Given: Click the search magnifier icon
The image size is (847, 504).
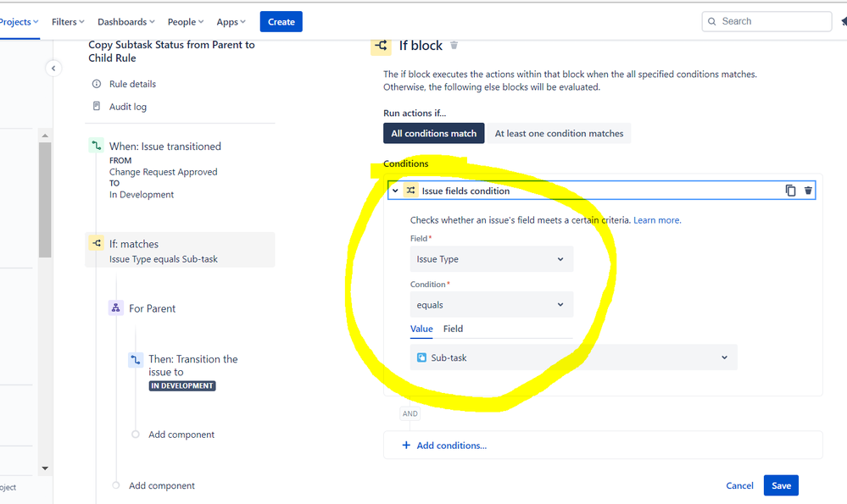Looking at the screenshot, I should tap(712, 21).
